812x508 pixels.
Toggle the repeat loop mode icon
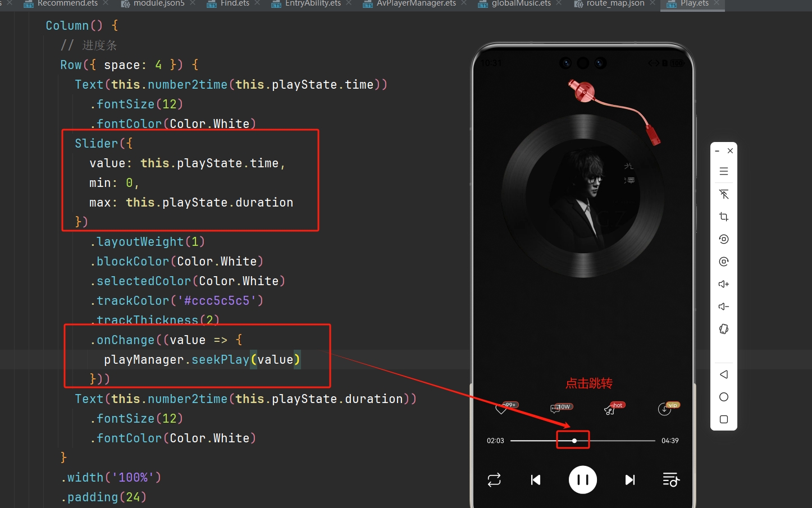pos(494,479)
